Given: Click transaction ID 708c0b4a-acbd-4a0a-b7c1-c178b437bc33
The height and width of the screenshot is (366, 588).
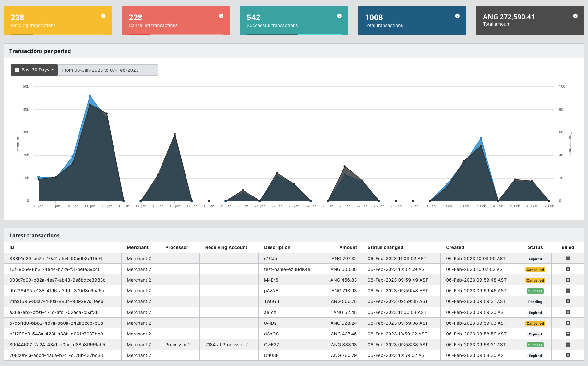Looking at the screenshot, I should coord(56,355).
